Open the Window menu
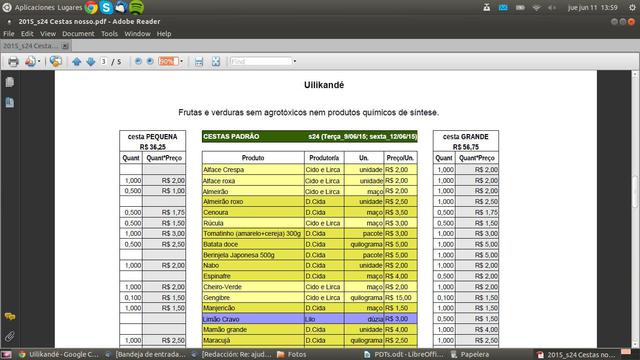Viewport: 640px width, 360px height. coord(137,34)
